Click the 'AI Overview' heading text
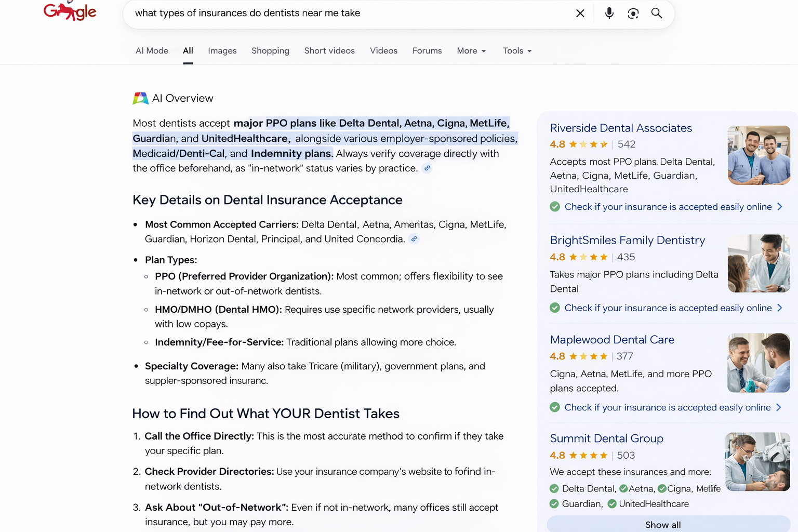 (182, 98)
